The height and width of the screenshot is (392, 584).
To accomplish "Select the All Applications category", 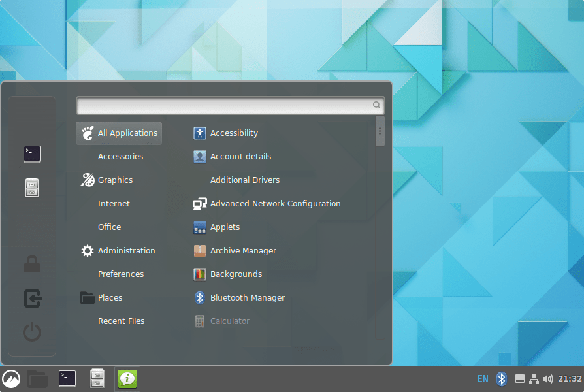I will (119, 133).
